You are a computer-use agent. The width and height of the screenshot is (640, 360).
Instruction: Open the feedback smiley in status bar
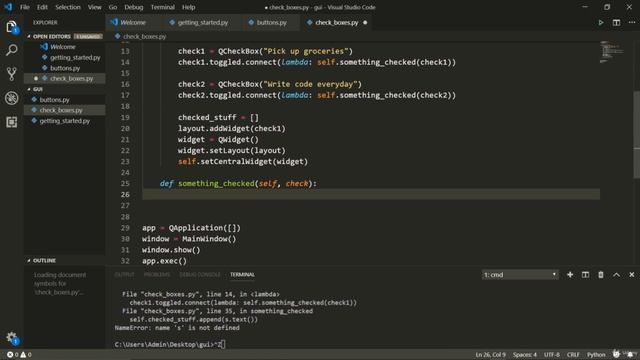coord(616,354)
